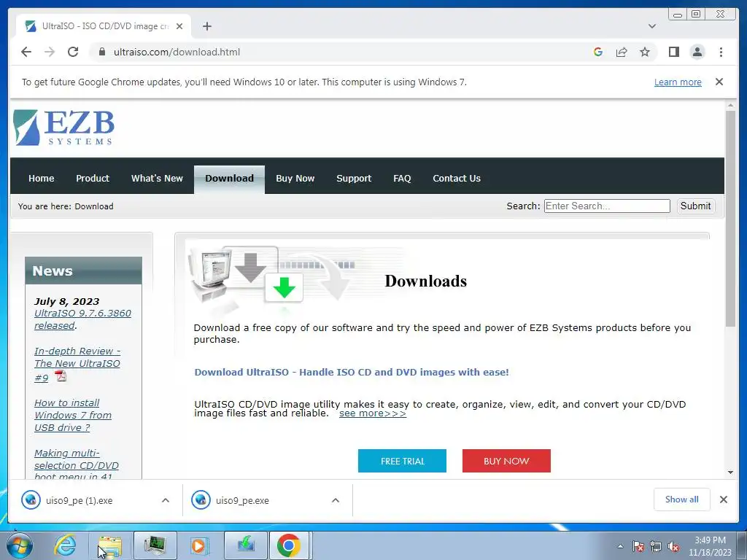Focus the Enter Search input field
The width and height of the screenshot is (747, 560).
(x=607, y=206)
